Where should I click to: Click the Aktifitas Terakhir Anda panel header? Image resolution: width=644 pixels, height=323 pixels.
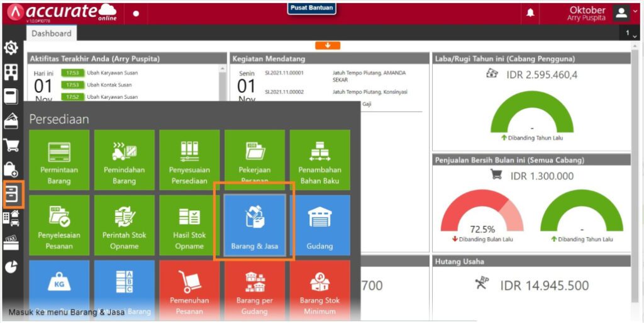tap(127, 59)
